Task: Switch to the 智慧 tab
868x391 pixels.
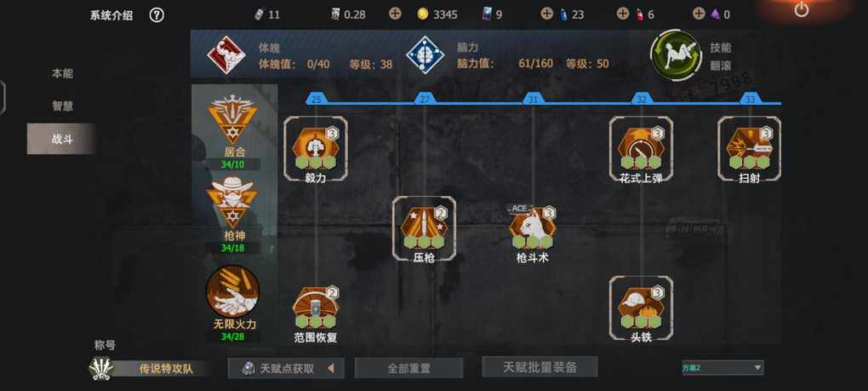Action: [x=62, y=106]
